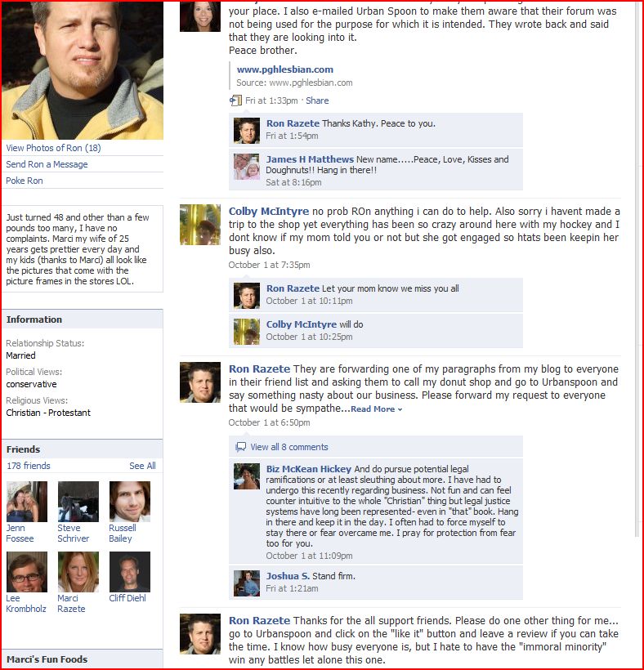Open Joshua S. commenter profile
The image size is (644, 670).
(288, 576)
